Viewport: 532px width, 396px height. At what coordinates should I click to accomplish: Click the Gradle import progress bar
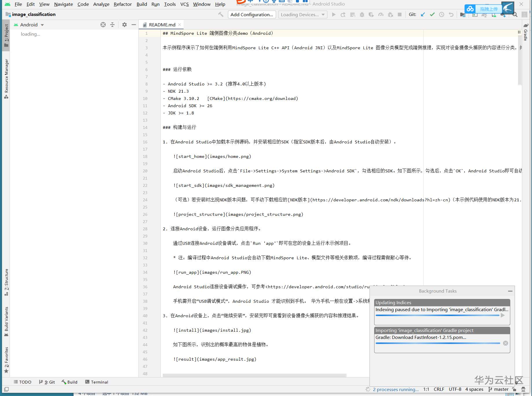click(x=438, y=343)
